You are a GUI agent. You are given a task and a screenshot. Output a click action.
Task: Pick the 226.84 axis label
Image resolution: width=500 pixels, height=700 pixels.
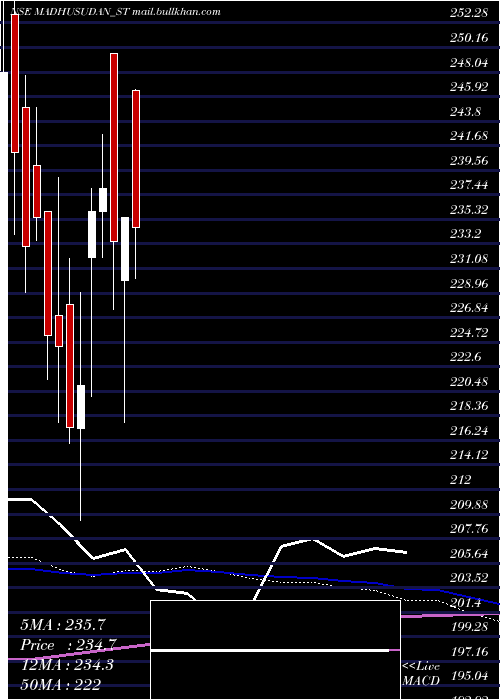tap(469, 308)
